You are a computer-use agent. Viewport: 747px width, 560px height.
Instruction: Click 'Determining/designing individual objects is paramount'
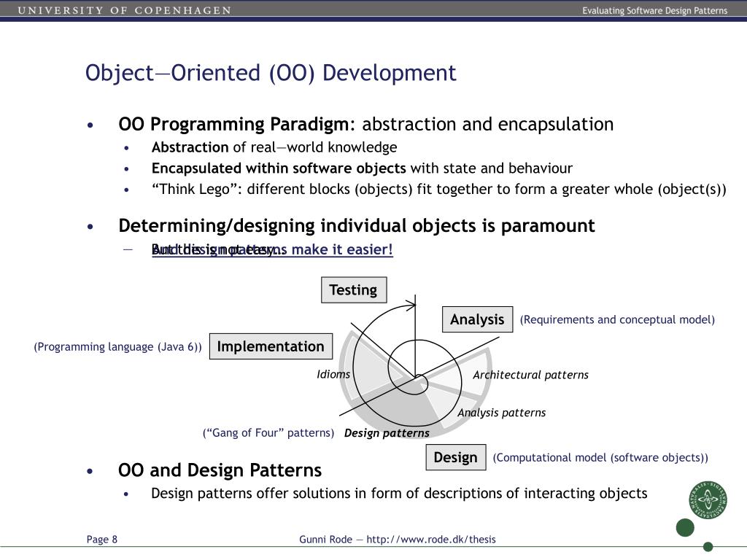tap(356, 226)
